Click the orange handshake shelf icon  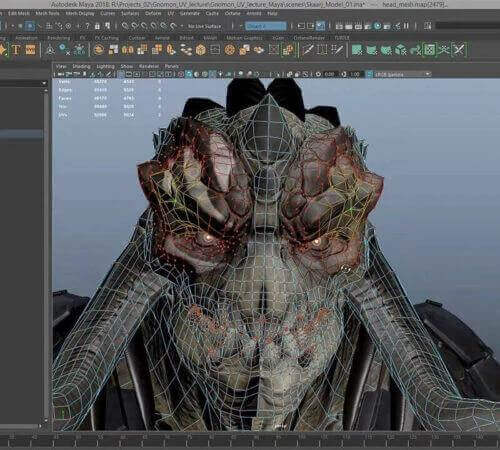point(259,50)
